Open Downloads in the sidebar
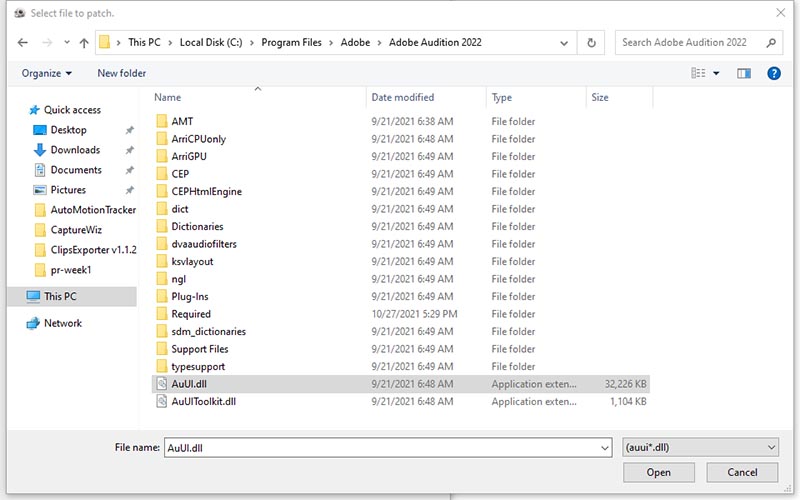The height and width of the screenshot is (500, 800). (75, 149)
